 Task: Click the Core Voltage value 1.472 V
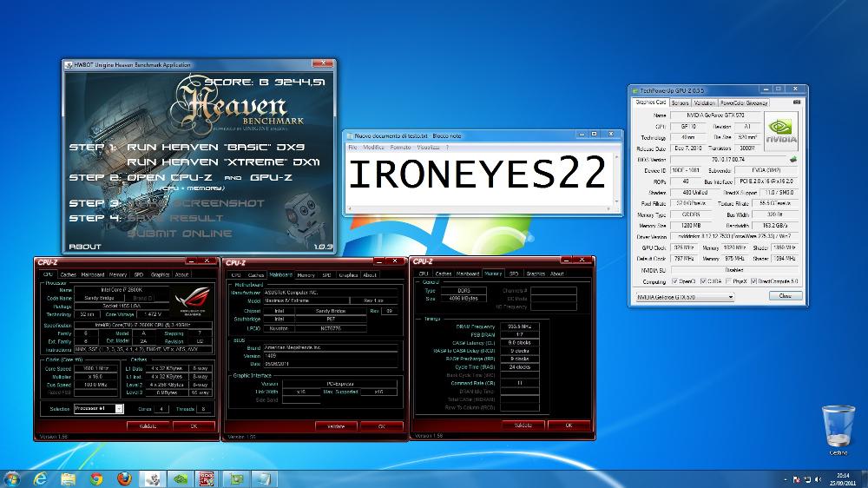tap(154, 314)
